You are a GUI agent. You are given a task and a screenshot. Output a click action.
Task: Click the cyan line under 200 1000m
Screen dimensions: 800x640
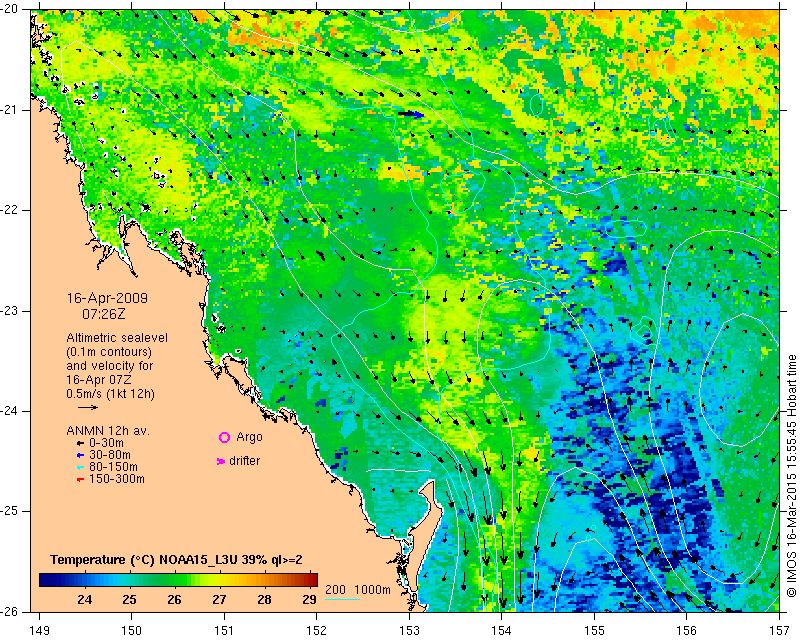(342, 599)
